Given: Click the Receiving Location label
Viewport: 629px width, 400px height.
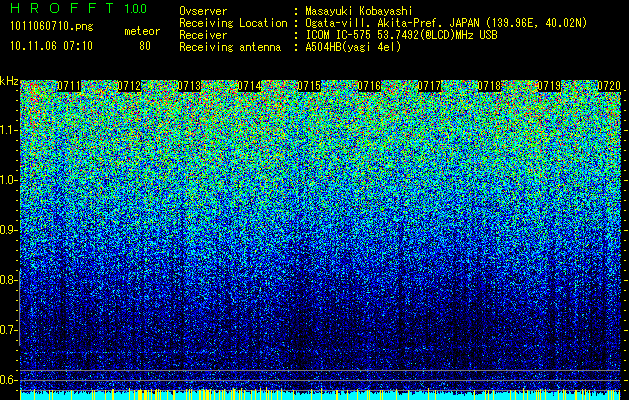Looking at the screenshot, I should [233, 23].
